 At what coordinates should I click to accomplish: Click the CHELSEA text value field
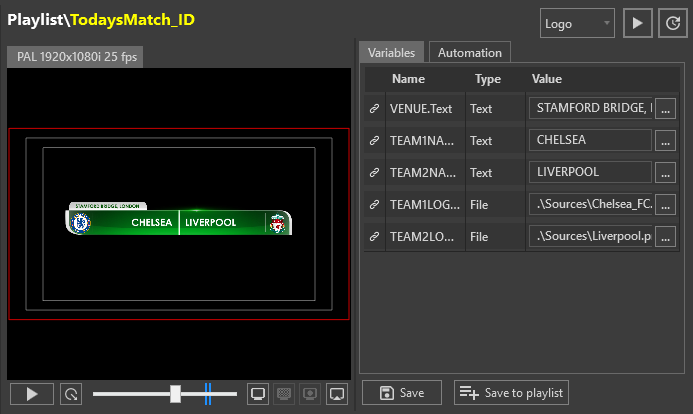(589, 140)
